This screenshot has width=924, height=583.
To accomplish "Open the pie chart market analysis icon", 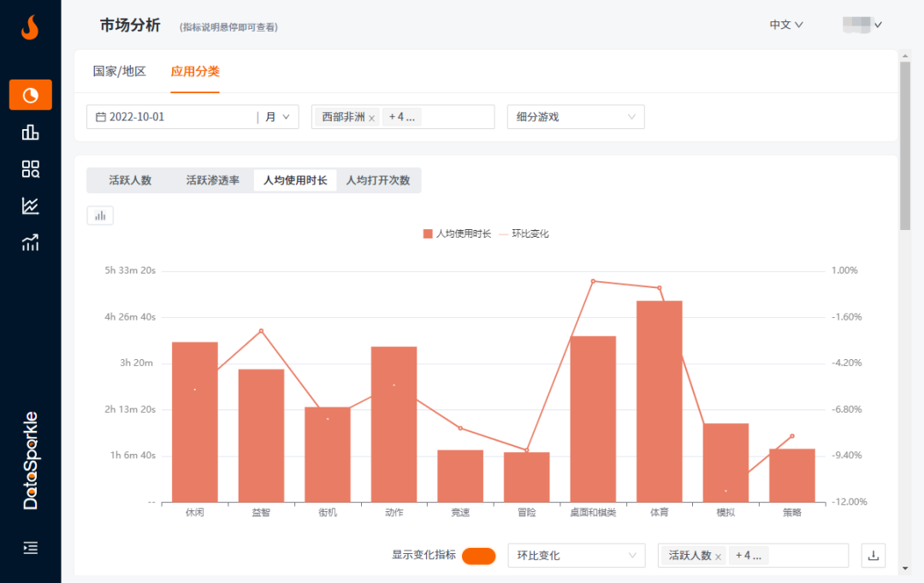I will [x=31, y=95].
